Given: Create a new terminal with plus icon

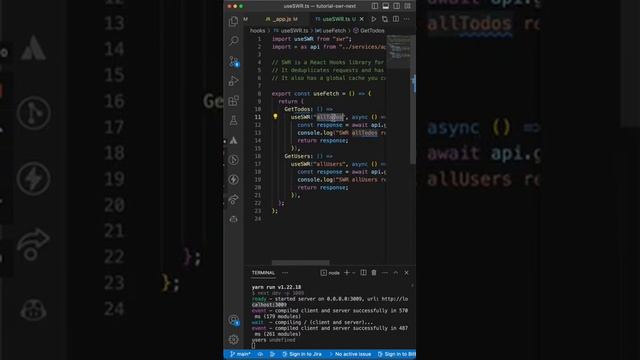Looking at the screenshot, I should pyautogui.click(x=347, y=273).
